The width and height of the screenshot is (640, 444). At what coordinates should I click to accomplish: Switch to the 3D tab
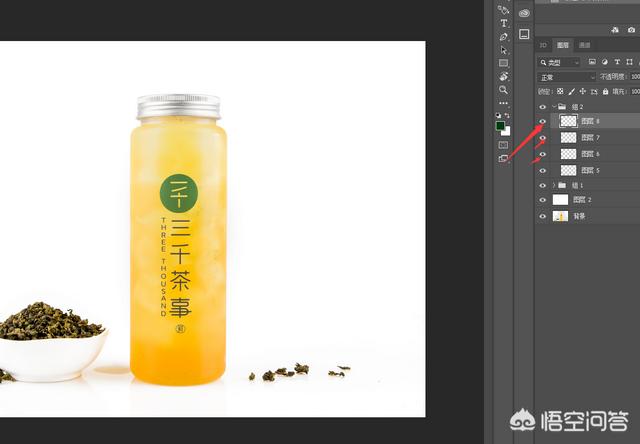pyautogui.click(x=543, y=45)
